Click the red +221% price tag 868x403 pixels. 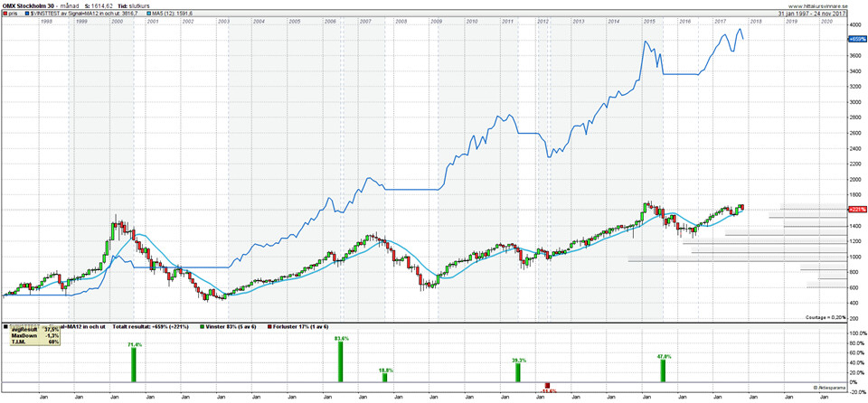pos(857,209)
